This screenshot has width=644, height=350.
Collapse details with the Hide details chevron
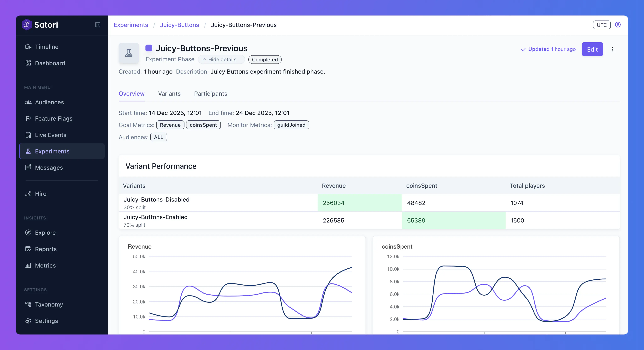(x=219, y=59)
